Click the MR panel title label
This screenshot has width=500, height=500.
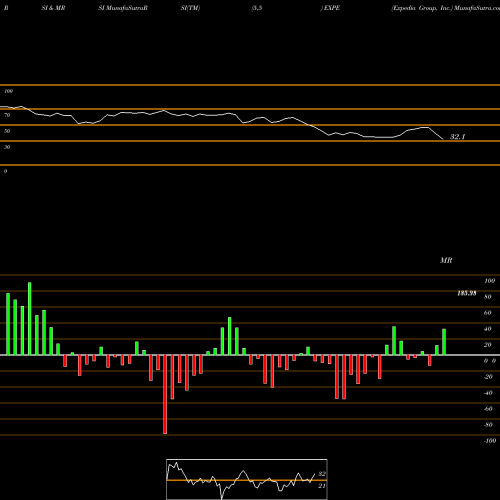pos(446,260)
